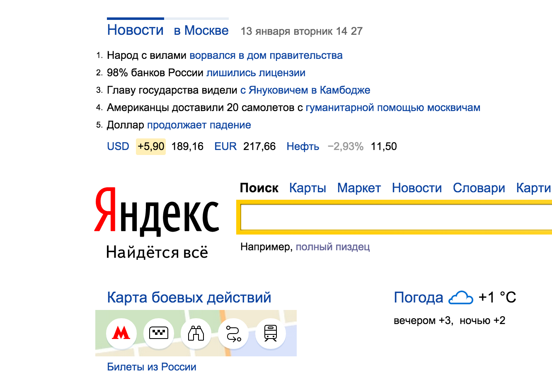Open Карты in the search navigation

click(x=307, y=188)
